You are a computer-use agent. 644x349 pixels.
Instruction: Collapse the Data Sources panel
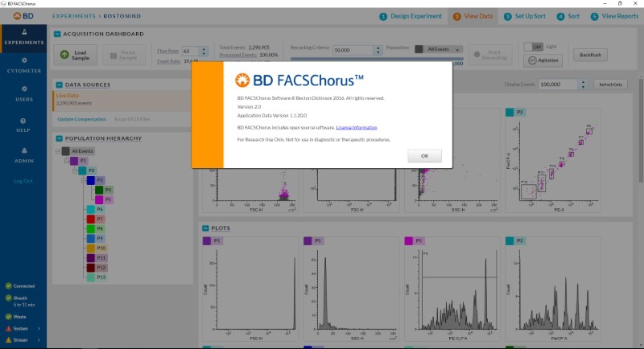pos(59,85)
